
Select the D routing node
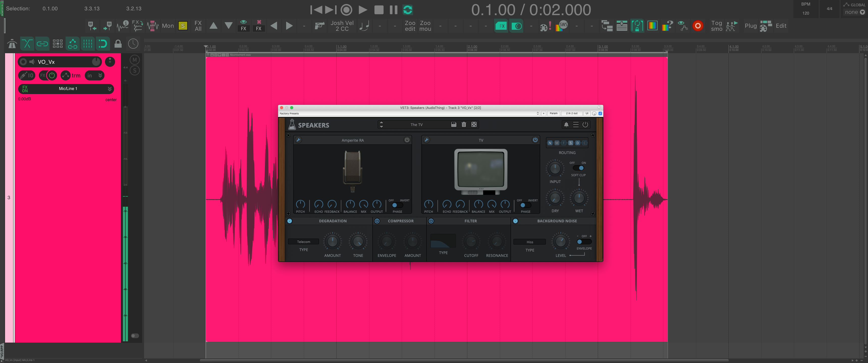tap(577, 143)
